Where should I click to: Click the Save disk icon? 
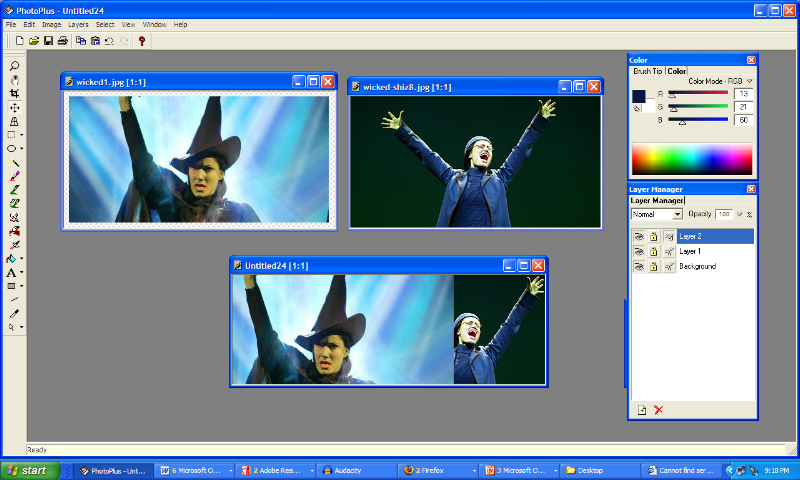click(48, 41)
